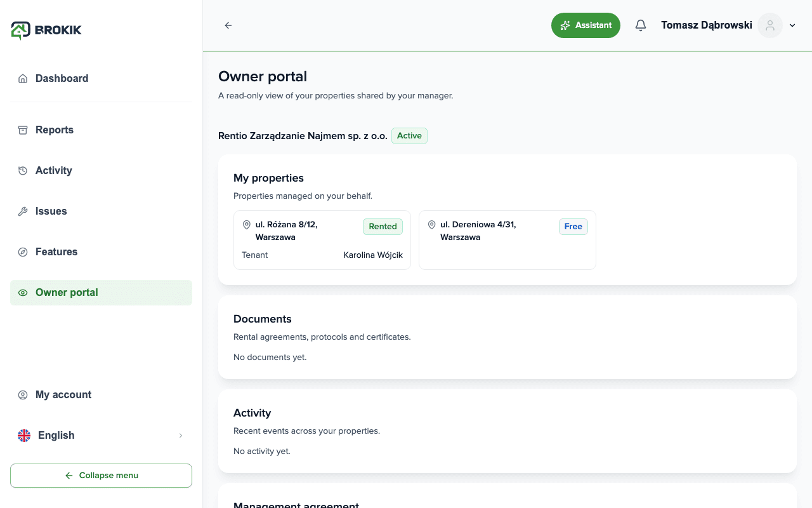Viewport: 812px width, 508px height.
Task: Open the ul. Dereniowa 4/31 property card
Action: (x=507, y=240)
